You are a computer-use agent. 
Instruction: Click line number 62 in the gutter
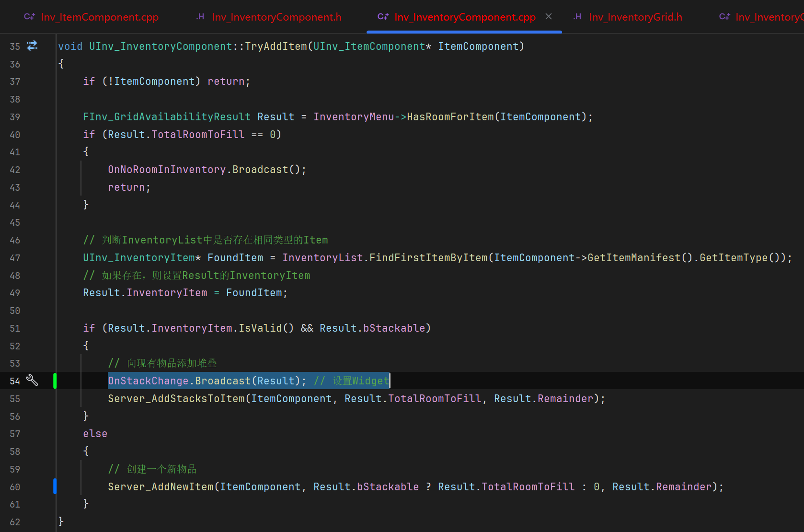tap(15, 522)
